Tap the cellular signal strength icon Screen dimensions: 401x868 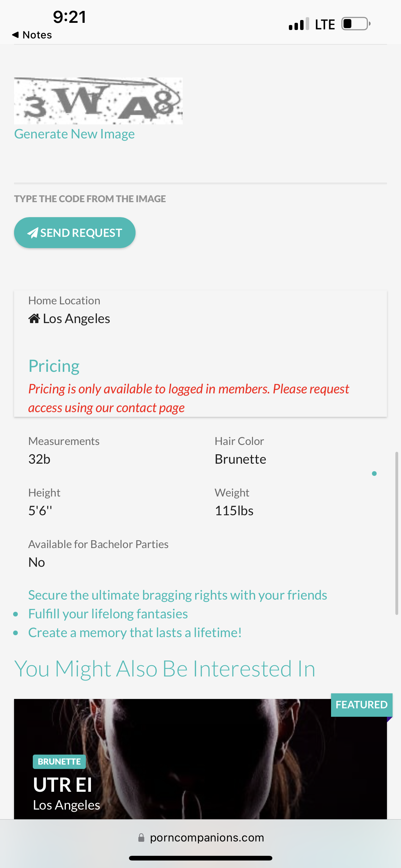point(298,24)
